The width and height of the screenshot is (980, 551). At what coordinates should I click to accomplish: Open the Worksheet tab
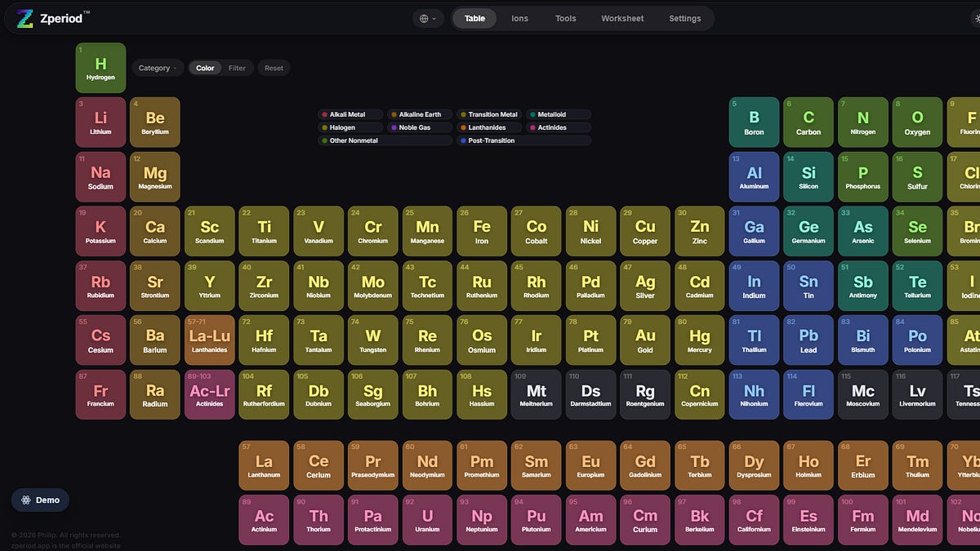coord(622,19)
